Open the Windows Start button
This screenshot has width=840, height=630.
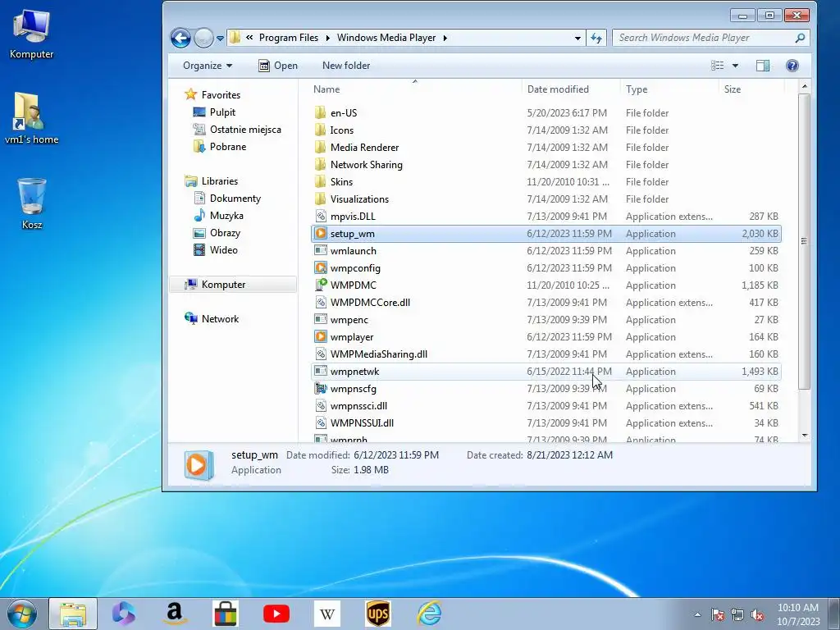coord(22,614)
